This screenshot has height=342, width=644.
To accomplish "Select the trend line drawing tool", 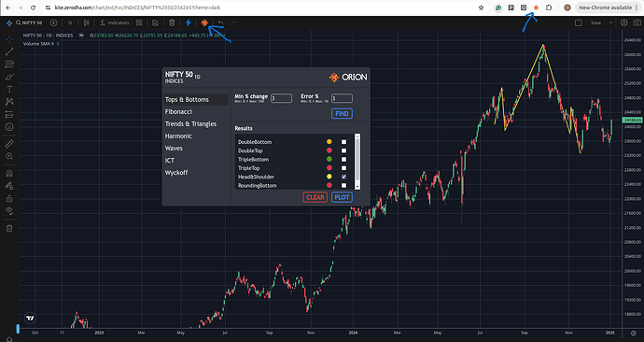I will (9, 51).
